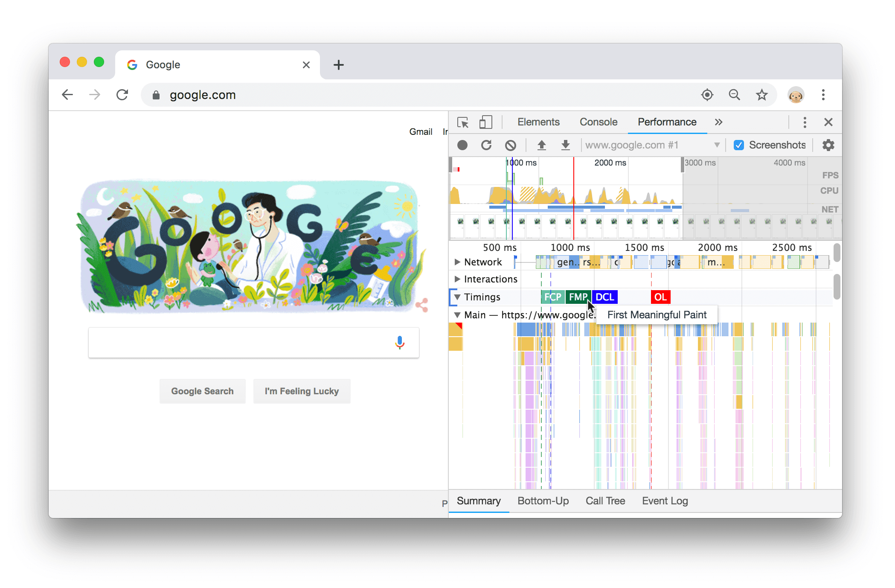Expand the Interactions row
Image resolution: width=895 pixels, height=588 pixels.
pyautogui.click(x=457, y=279)
